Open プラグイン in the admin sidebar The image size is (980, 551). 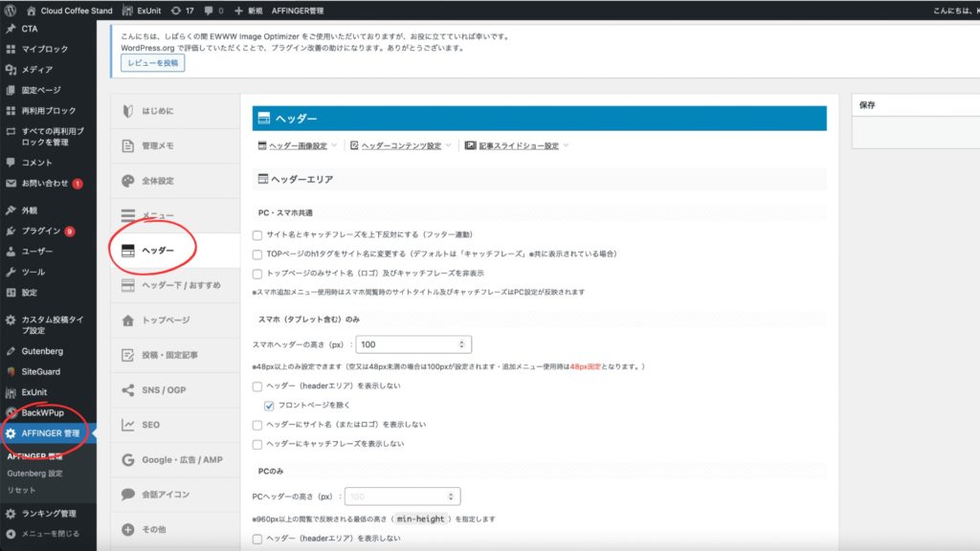(x=41, y=231)
